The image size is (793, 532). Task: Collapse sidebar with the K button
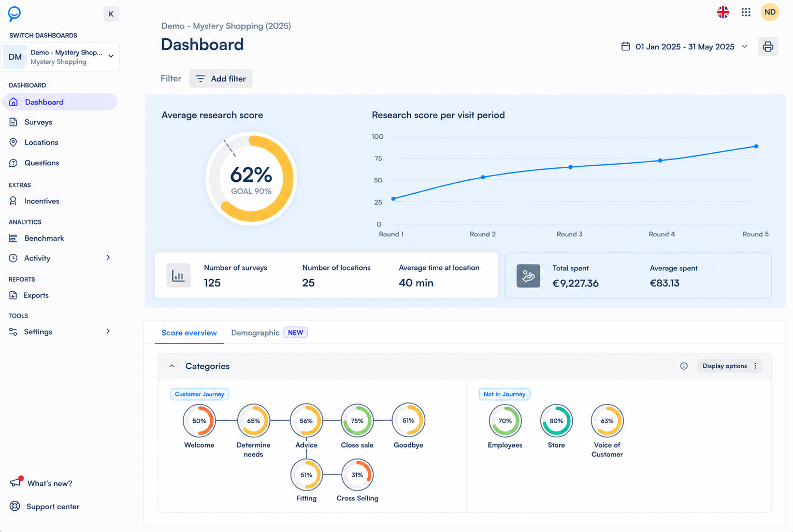111,14
